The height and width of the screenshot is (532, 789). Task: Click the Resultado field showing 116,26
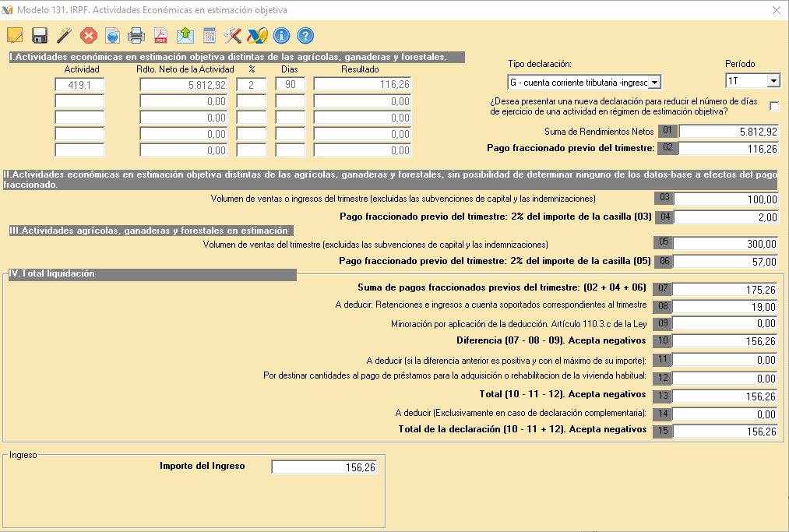point(362,84)
